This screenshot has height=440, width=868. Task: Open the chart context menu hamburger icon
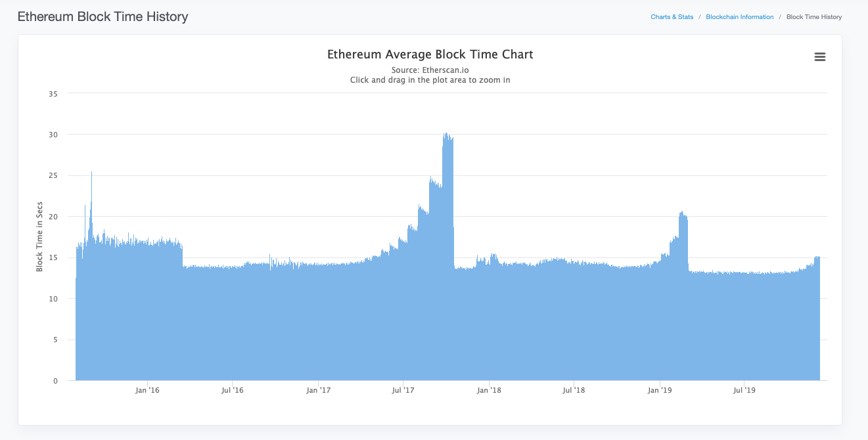(819, 57)
